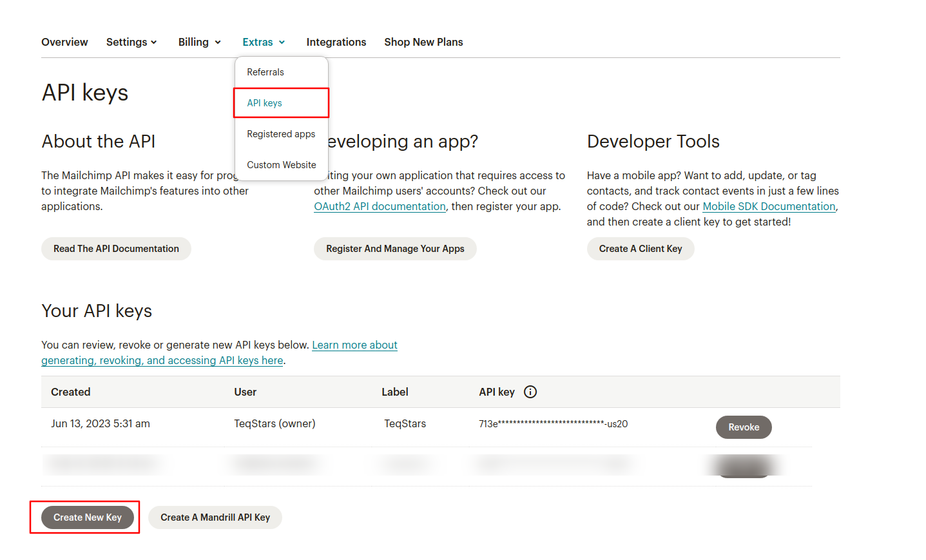
Task: Select Registered apps menu entry
Action: click(x=282, y=134)
